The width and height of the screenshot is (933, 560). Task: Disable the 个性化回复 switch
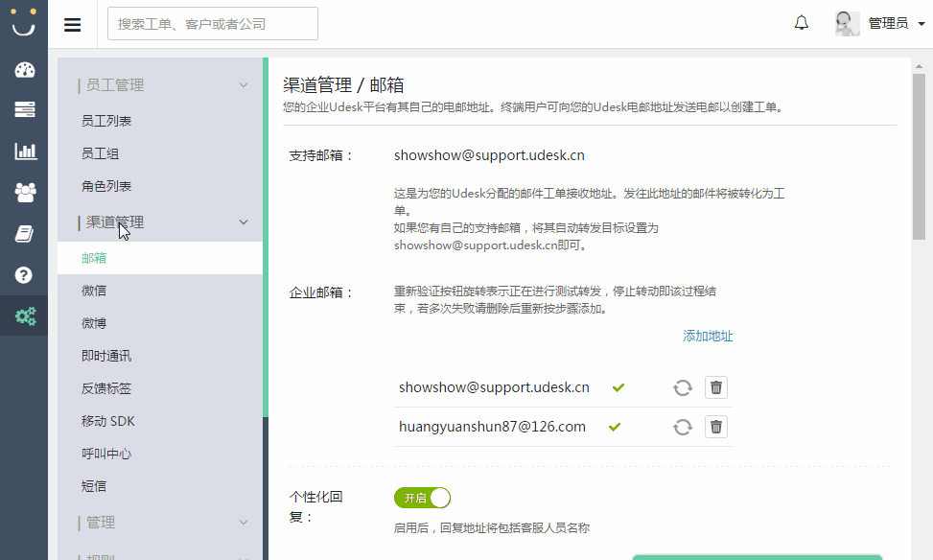[x=422, y=498]
